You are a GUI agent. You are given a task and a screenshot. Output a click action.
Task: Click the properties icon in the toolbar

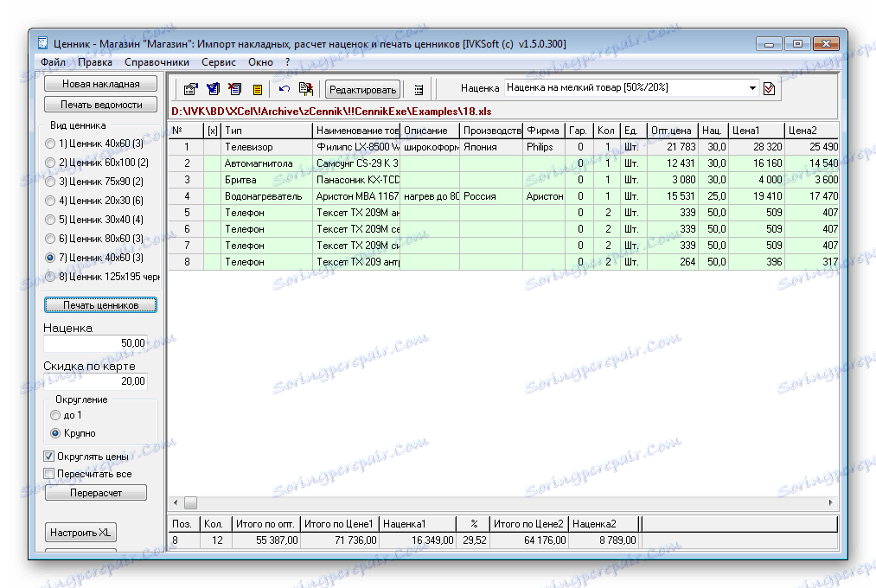(190, 89)
